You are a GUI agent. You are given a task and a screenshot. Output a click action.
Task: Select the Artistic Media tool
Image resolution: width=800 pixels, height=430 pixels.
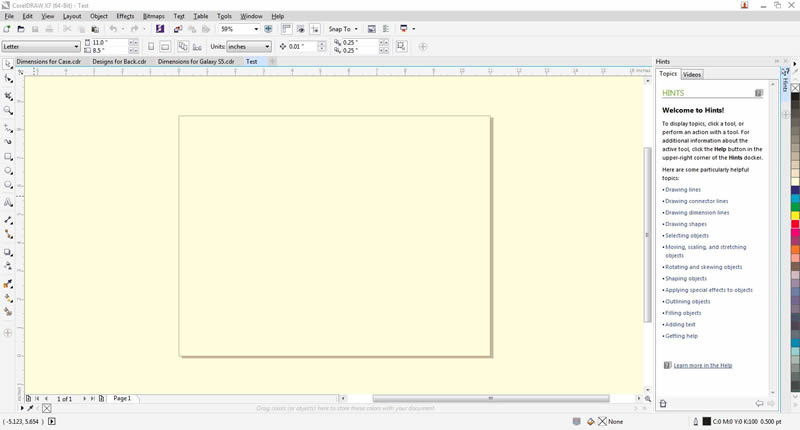pos(8,142)
